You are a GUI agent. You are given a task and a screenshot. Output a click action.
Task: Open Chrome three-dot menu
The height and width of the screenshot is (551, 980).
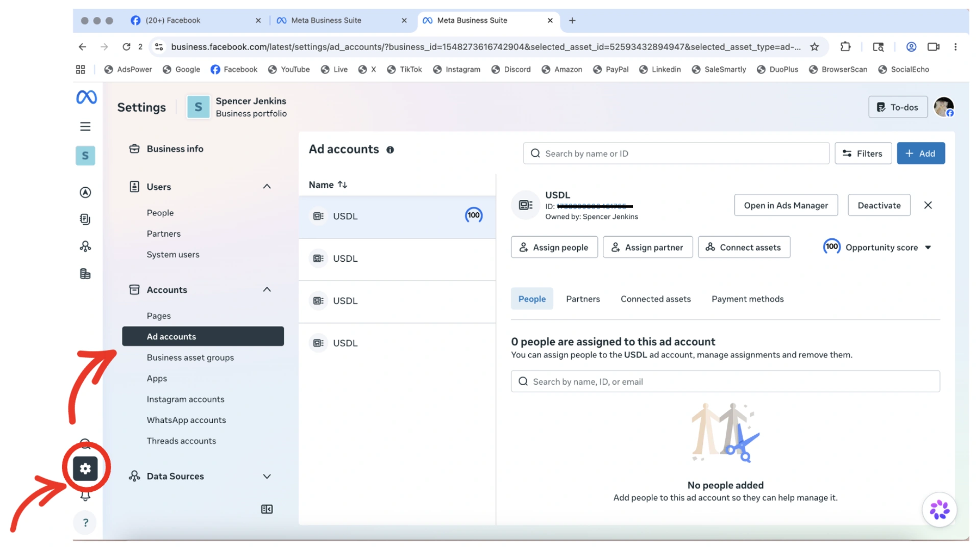pos(955,47)
